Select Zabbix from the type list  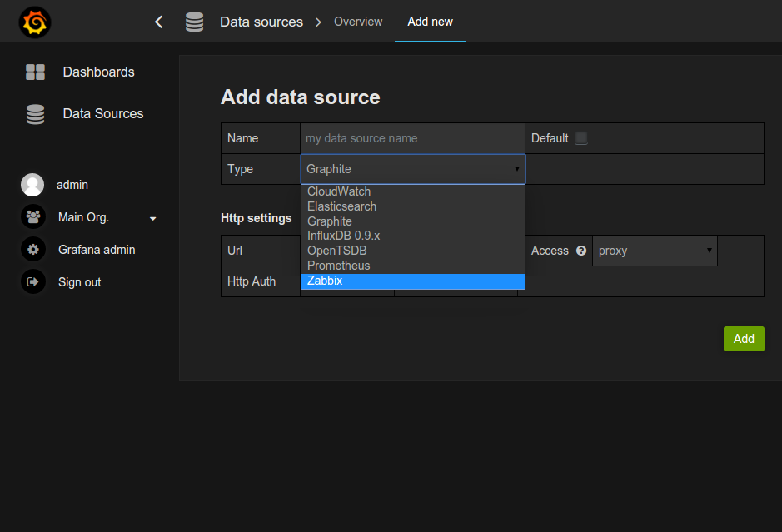[x=412, y=281]
